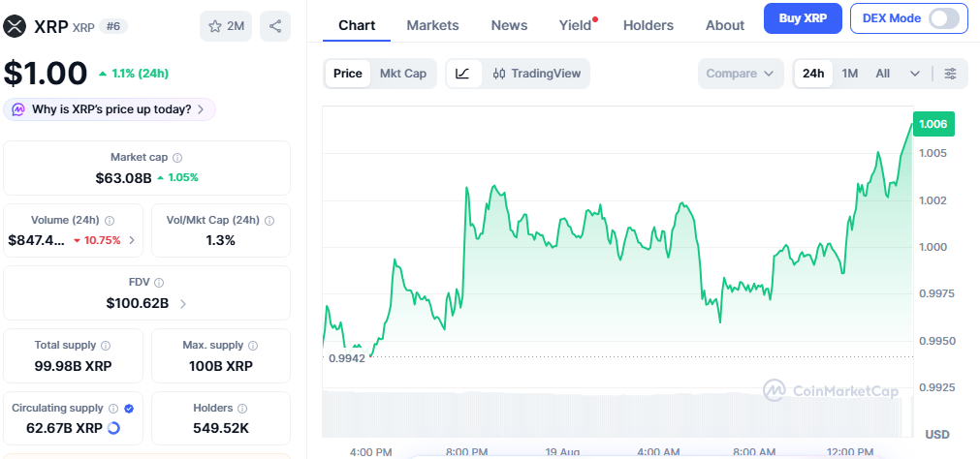Viewport: 980px width, 459px height.
Task: Click the verified checkmark badge by Circulating supply
Action: click(x=129, y=409)
